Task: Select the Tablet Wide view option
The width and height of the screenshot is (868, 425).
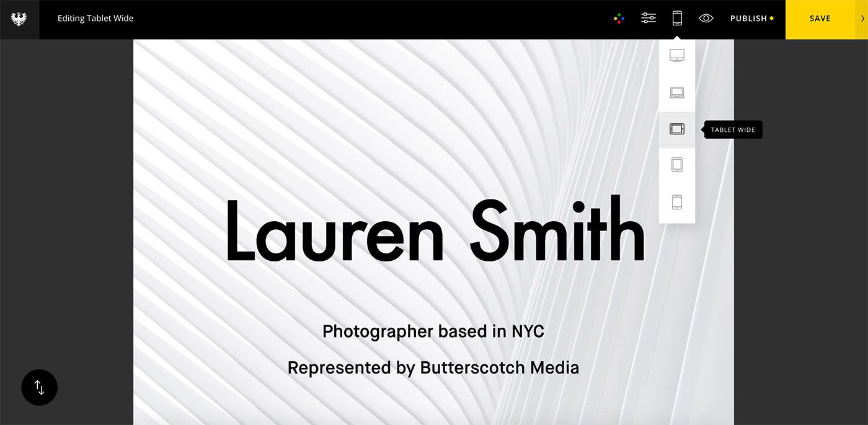Action: (677, 129)
